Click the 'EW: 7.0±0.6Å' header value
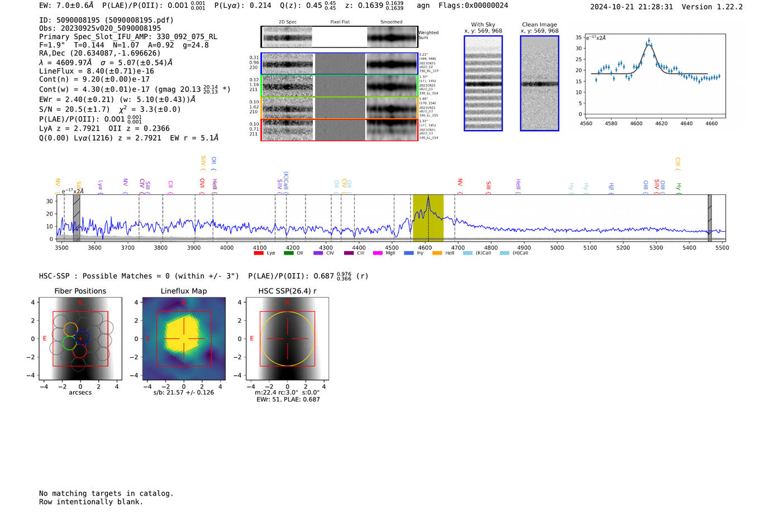Screen dimensions: 782x532 [x=66, y=6]
